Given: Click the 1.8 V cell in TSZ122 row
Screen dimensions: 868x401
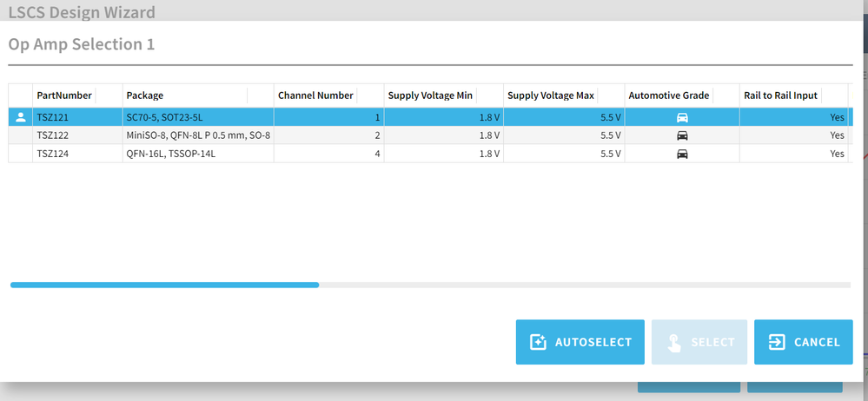Looking at the screenshot, I should [x=444, y=135].
